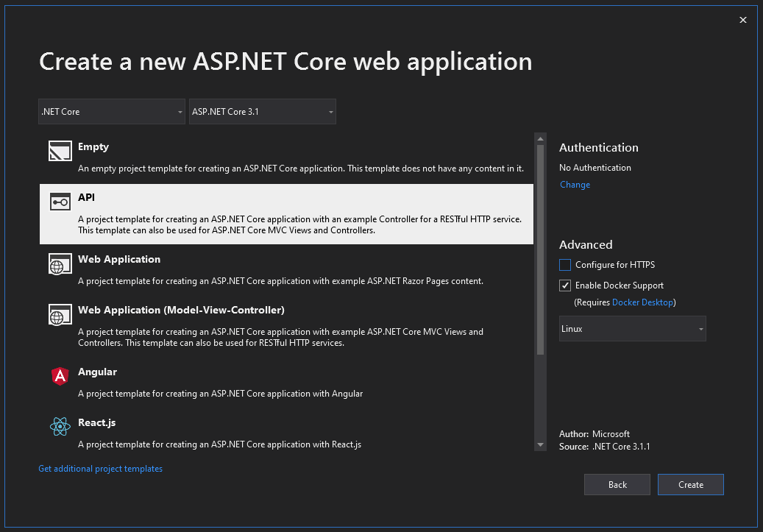This screenshot has width=763, height=532.
Task: Open the .NET Core framework dropdown
Action: point(112,111)
